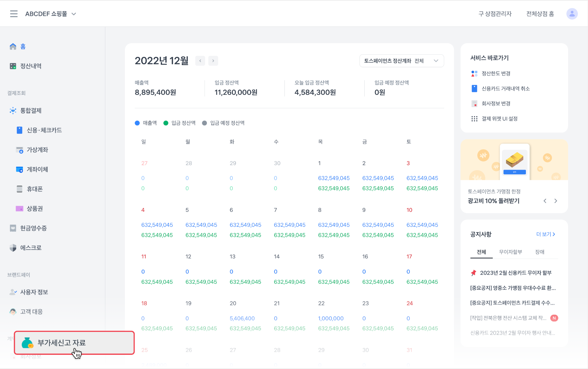The width and height of the screenshot is (588, 369).
Task: Click the 현금영수증 receipt icon
Action: (x=13, y=228)
